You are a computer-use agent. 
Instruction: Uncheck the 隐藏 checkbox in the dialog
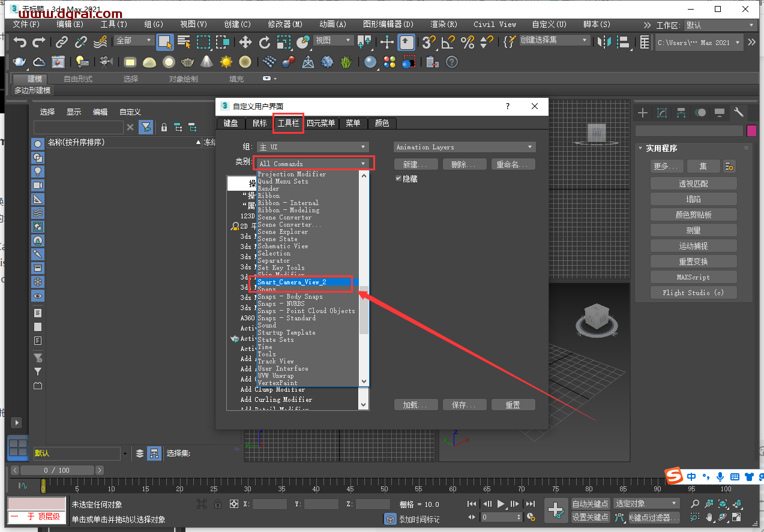pyautogui.click(x=398, y=178)
